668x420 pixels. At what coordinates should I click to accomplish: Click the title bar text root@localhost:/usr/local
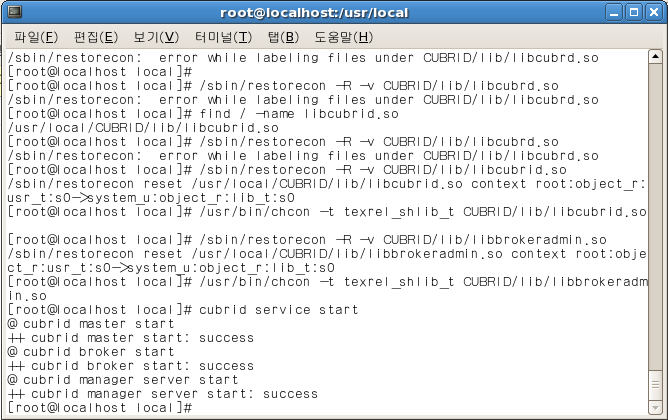pyautogui.click(x=314, y=13)
